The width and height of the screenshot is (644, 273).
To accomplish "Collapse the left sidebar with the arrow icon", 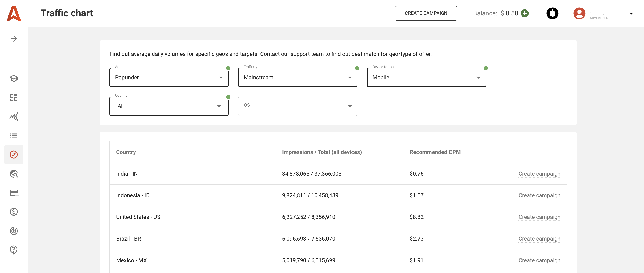I will (14, 38).
